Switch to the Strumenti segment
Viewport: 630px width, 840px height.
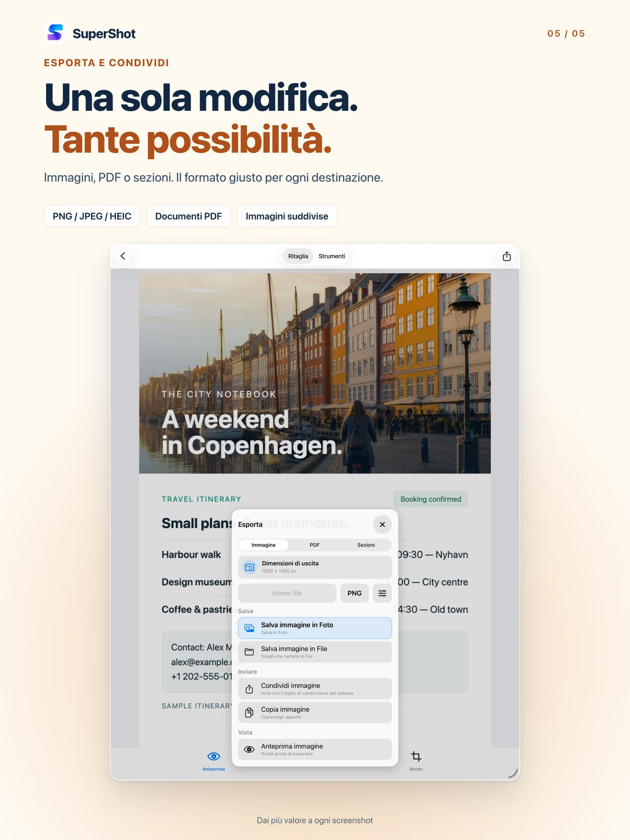332,256
